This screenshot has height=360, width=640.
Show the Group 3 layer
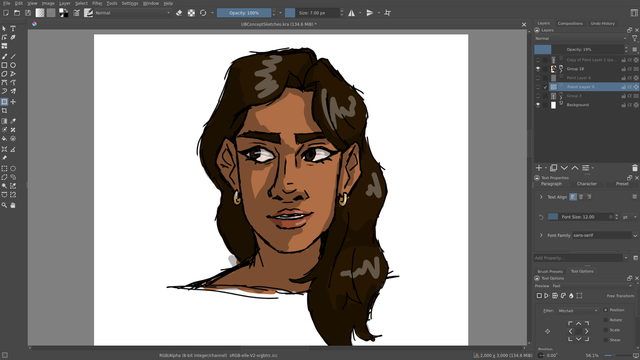tap(538, 96)
